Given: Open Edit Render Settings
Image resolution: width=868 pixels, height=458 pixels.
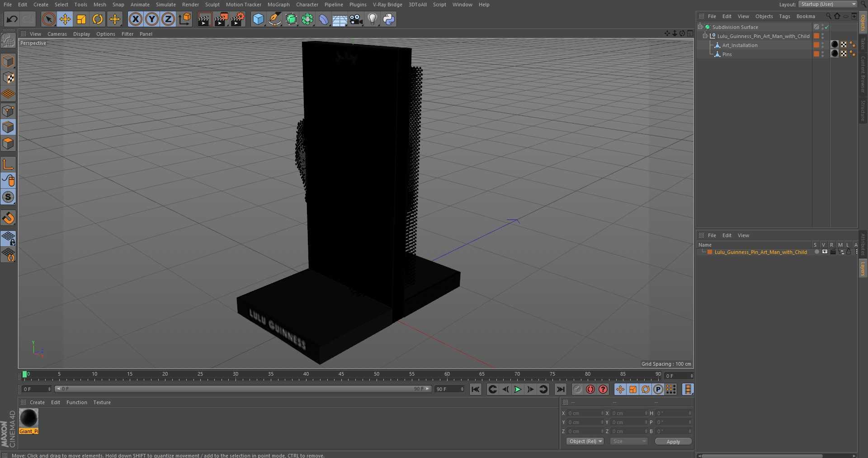Looking at the screenshot, I should tap(238, 19).
